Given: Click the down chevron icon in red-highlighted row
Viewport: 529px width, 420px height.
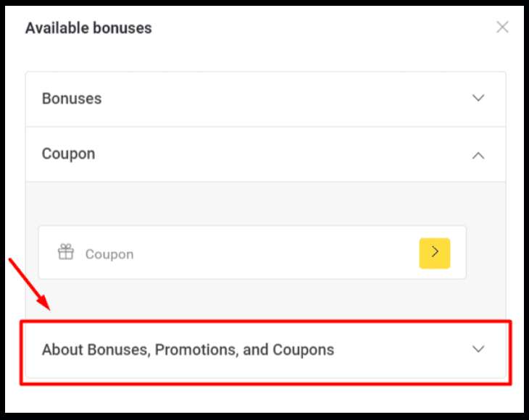Looking at the screenshot, I should (478, 349).
